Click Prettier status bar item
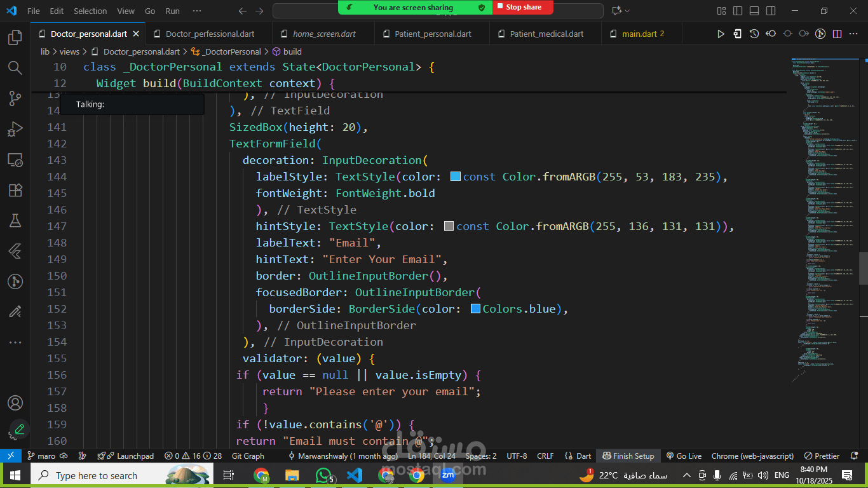This screenshot has width=868, height=488. tap(822, 456)
